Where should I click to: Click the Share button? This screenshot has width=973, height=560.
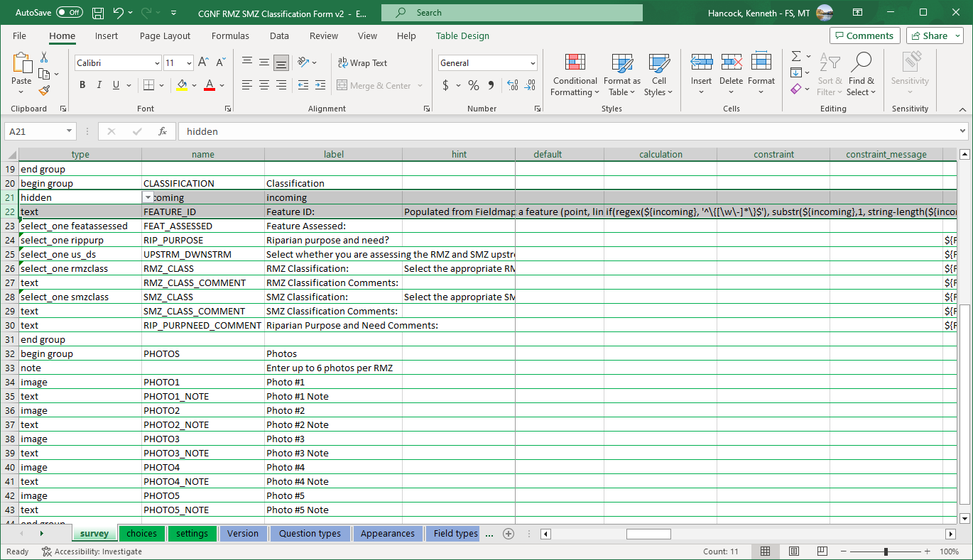[935, 35]
